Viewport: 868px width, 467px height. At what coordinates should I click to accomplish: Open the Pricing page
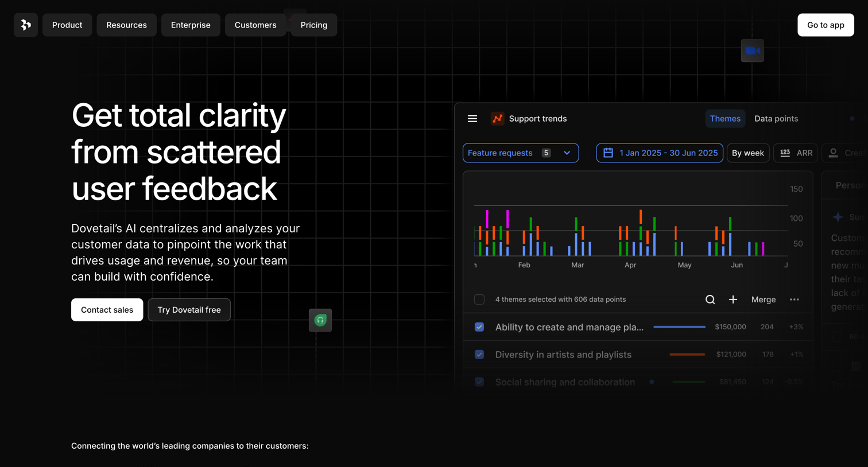(314, 25)
